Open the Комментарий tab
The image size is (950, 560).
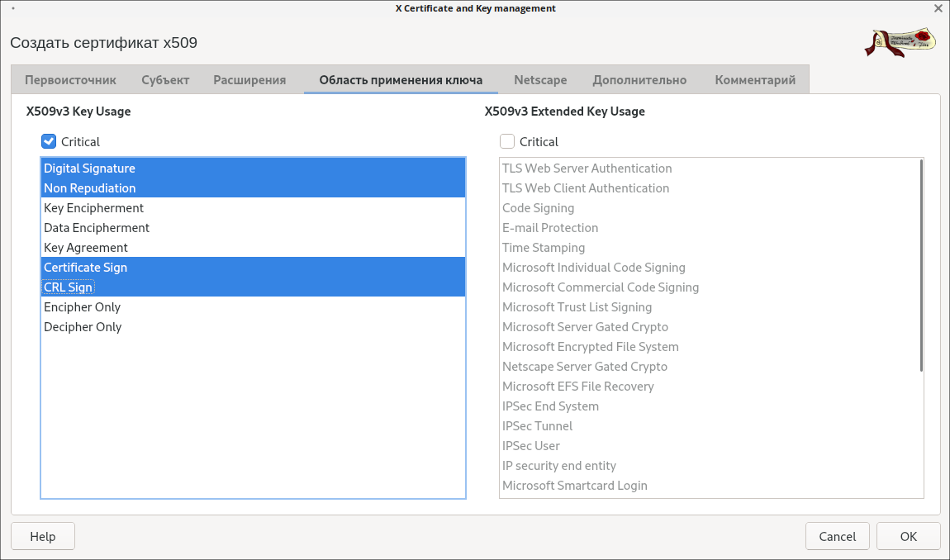(755, 80)
